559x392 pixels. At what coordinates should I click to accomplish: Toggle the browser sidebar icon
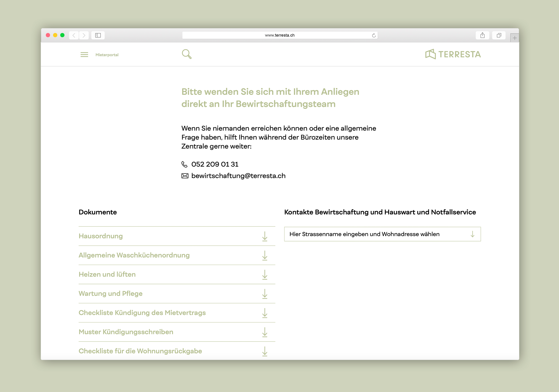click(98, 35)
